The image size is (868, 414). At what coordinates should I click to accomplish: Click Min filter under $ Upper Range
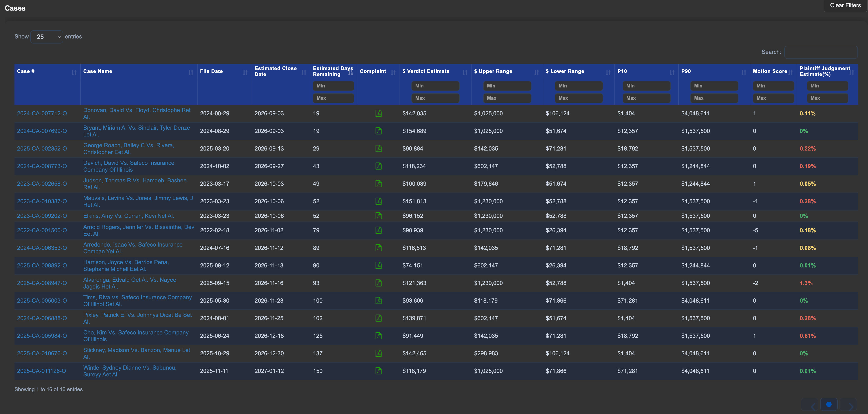507,86
